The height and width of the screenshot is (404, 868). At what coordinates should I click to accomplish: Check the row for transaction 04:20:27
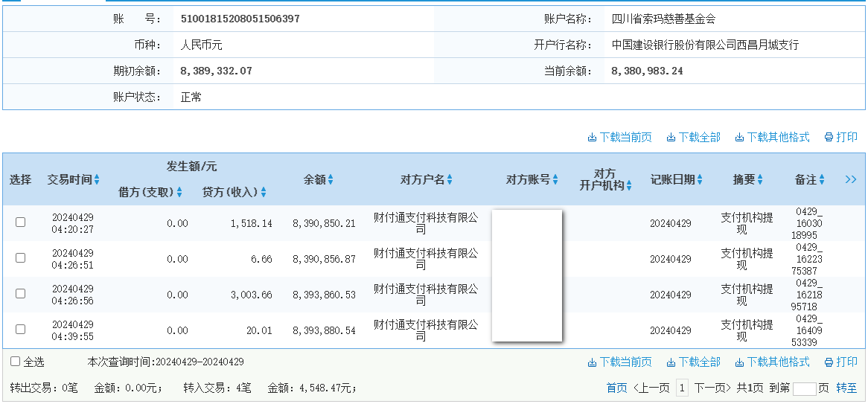pyautogui.click(x=21, y=222)
